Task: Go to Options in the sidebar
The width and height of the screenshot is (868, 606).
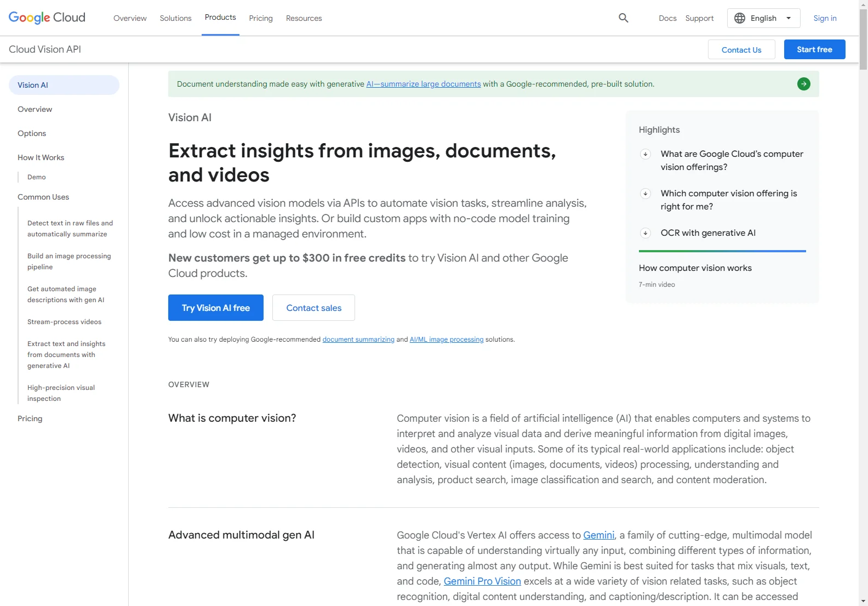Action: [32, 133]
